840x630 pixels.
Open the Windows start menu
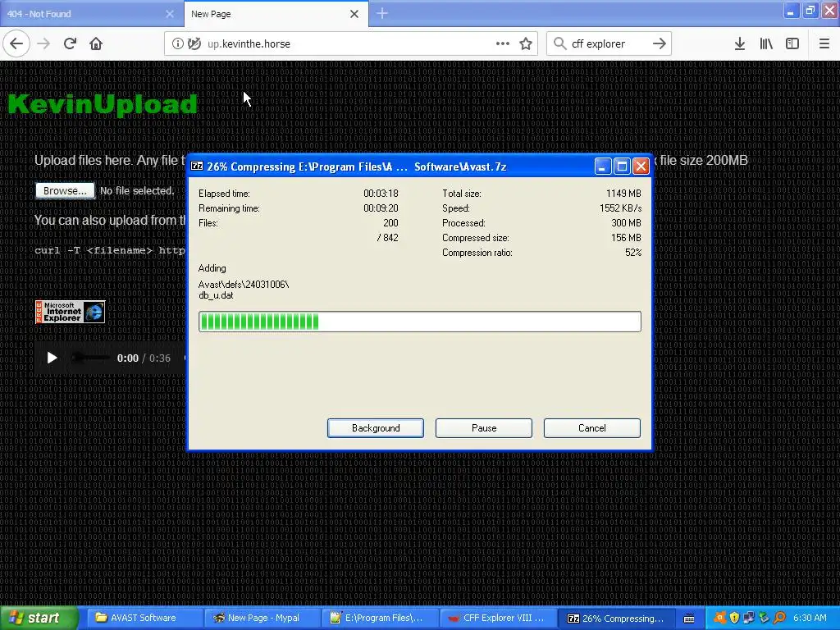39,618
